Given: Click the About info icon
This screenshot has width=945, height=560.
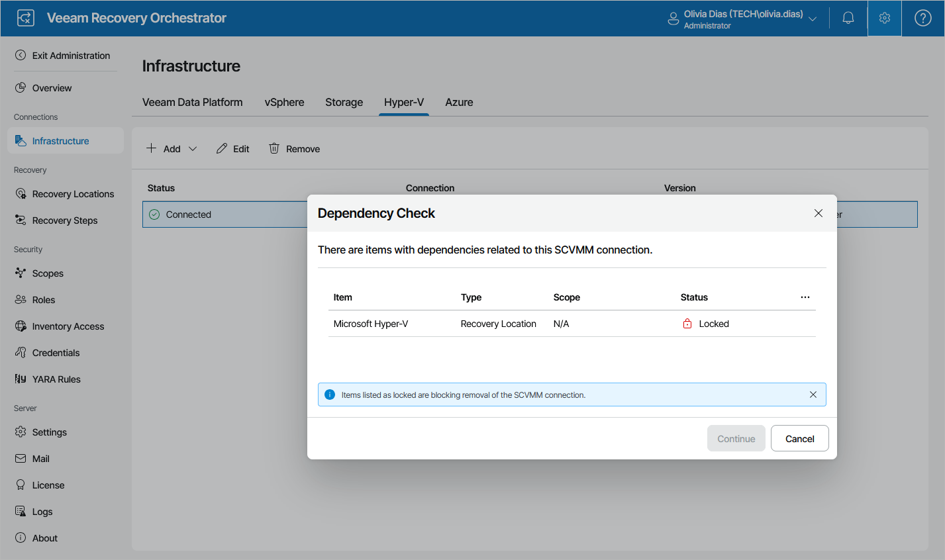Looking at the screenshot, I should click(21, 538).
